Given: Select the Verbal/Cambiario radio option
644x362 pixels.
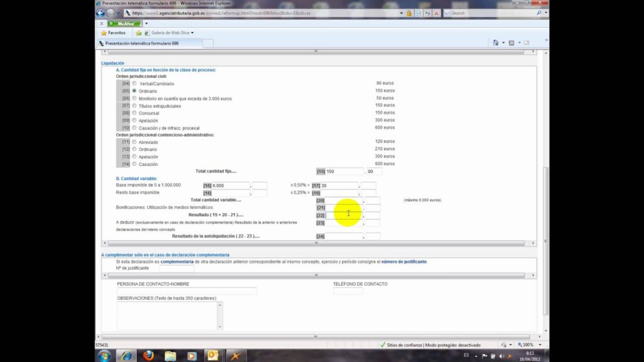Looking at the screenshot, I should [x=135, y=84].
